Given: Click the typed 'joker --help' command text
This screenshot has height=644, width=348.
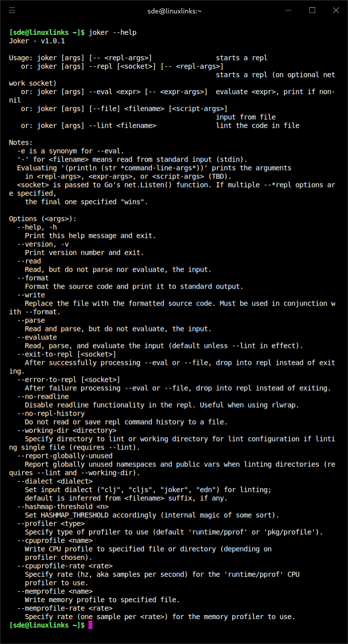Looking at the screenshot, I should tap(112, 32).
